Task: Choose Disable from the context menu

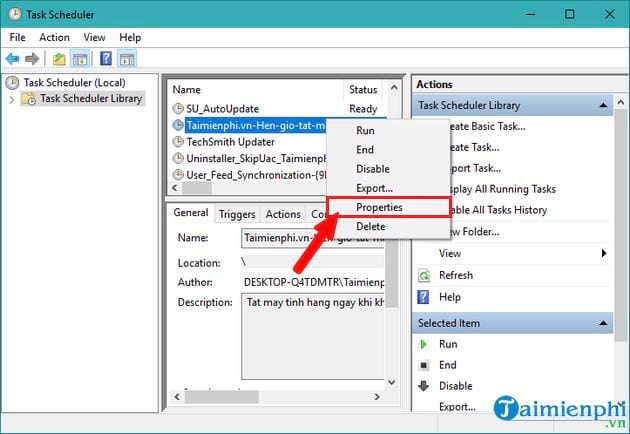Action: pos(388,169)
